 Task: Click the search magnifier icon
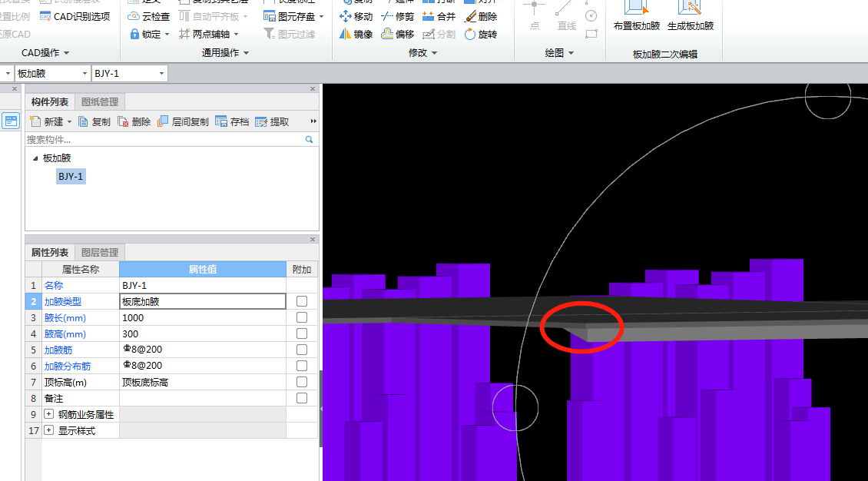[x=309, y=140]
